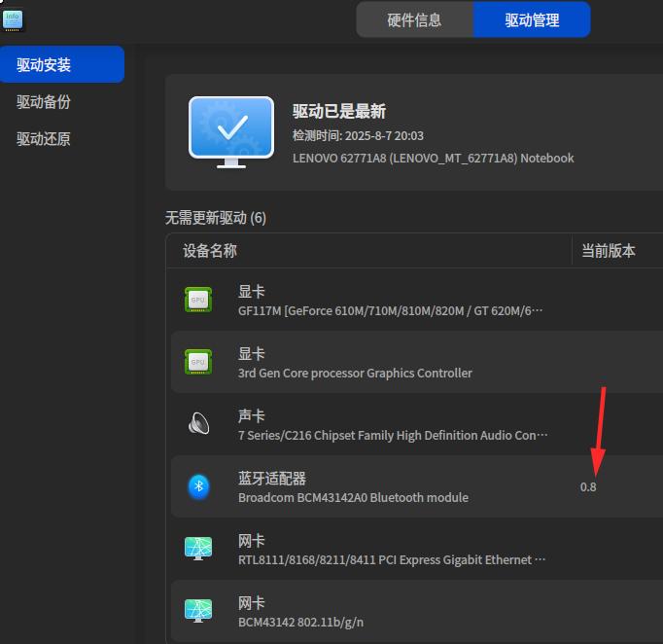Click the LENOVO 62771A8 Notebook model text

(434, 159)
